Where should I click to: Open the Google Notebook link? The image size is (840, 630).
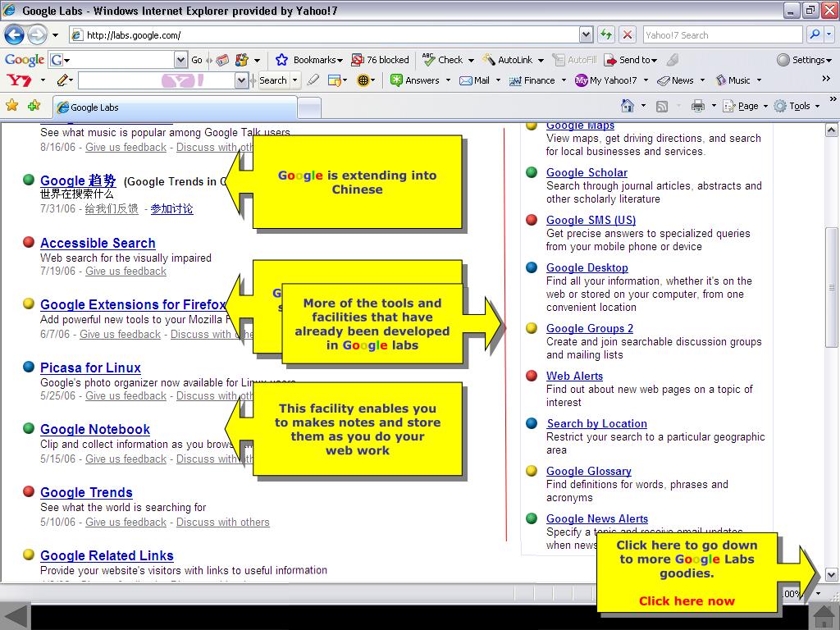95,429
